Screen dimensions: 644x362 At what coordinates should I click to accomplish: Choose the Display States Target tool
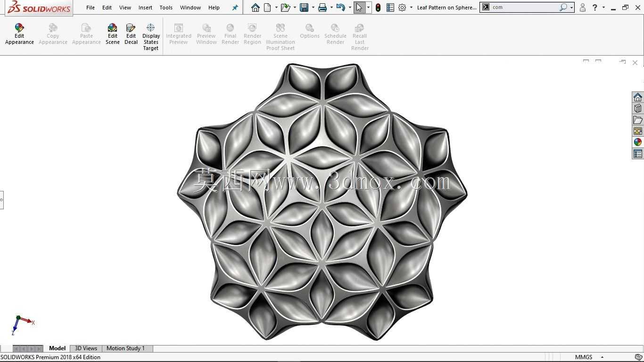pos(151,37)
